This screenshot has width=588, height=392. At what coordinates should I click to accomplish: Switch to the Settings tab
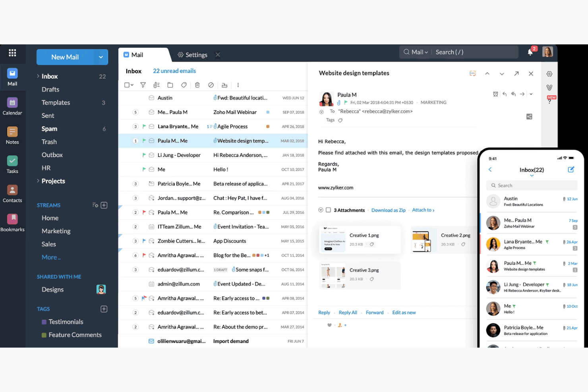(193, 55)
